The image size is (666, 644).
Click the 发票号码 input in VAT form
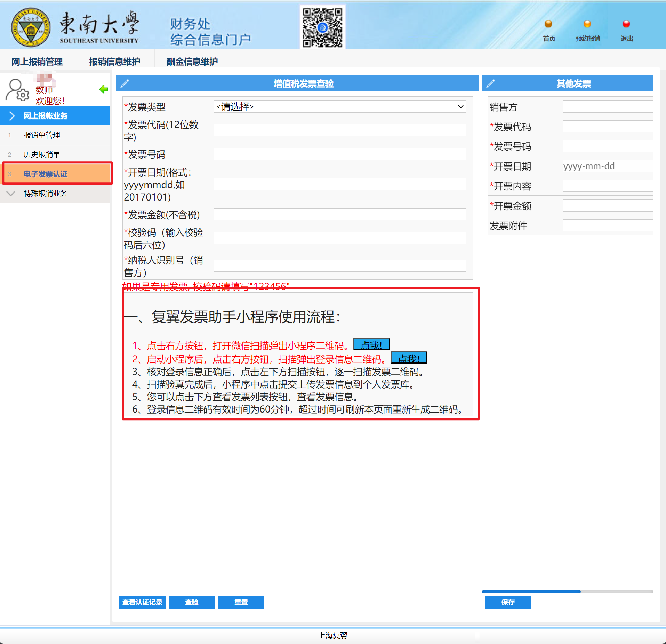(x=340, y=154)
